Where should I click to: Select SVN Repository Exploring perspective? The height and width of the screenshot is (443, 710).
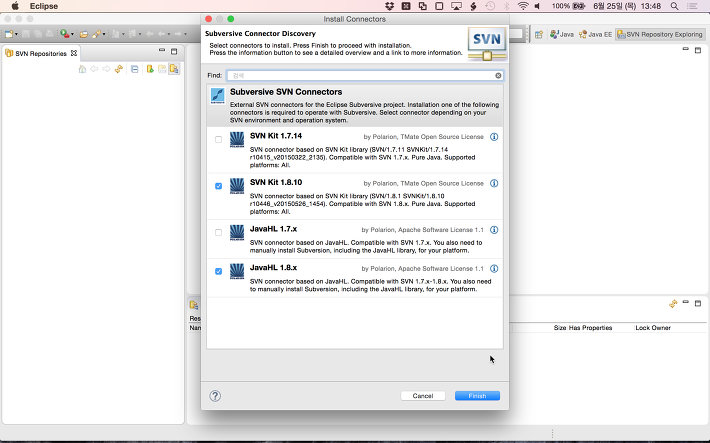click(x=660, y=34)
